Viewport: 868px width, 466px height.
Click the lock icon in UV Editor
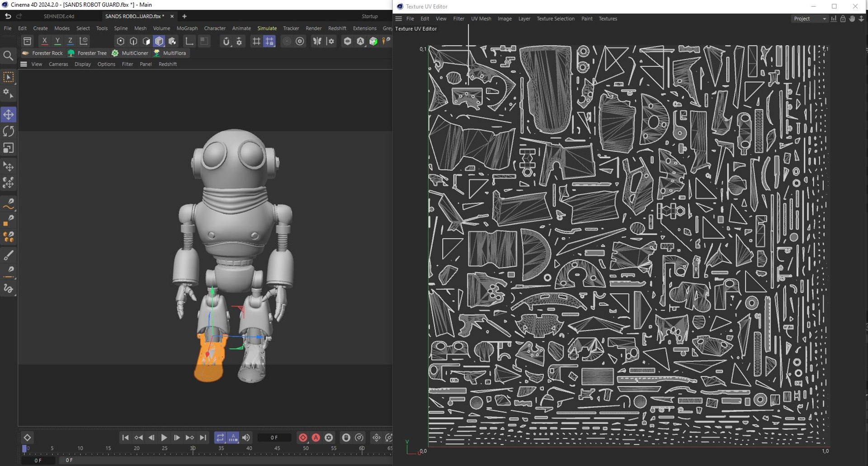coord(843,19)
